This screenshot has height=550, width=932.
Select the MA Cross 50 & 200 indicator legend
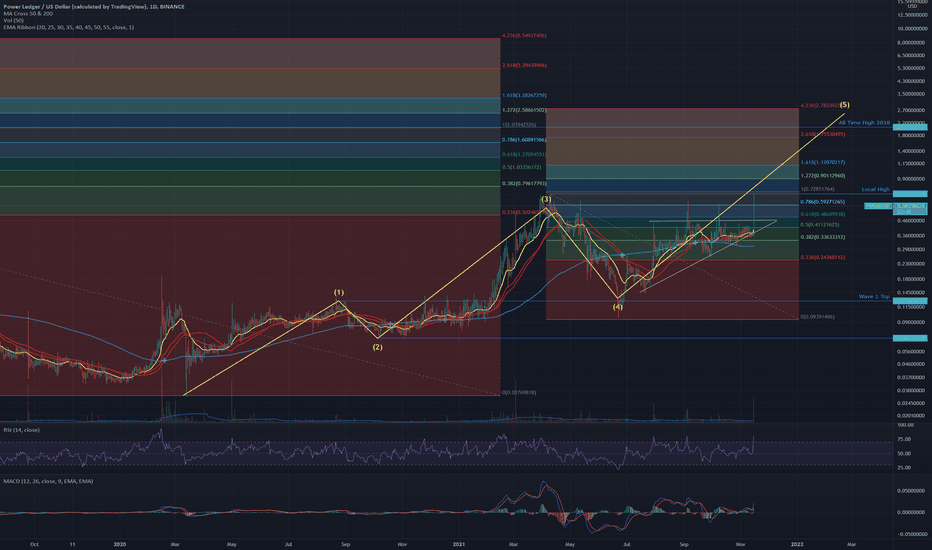tap(28, 13)
